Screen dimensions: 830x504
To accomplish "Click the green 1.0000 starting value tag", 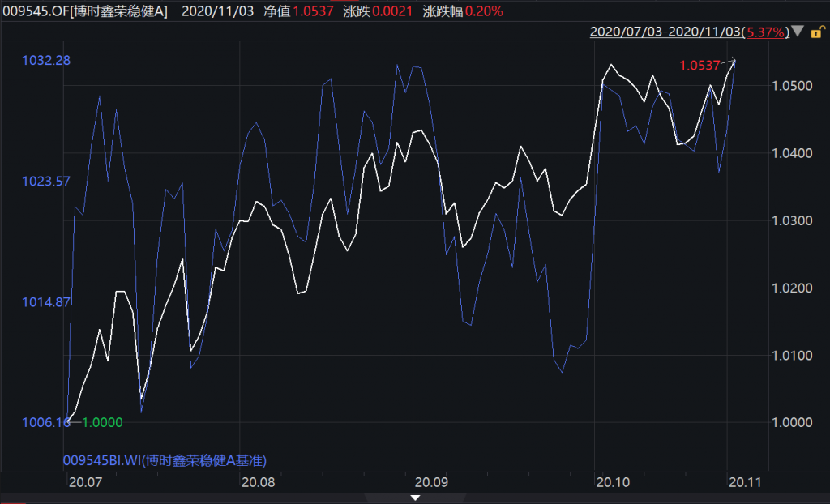I will 102,422.
